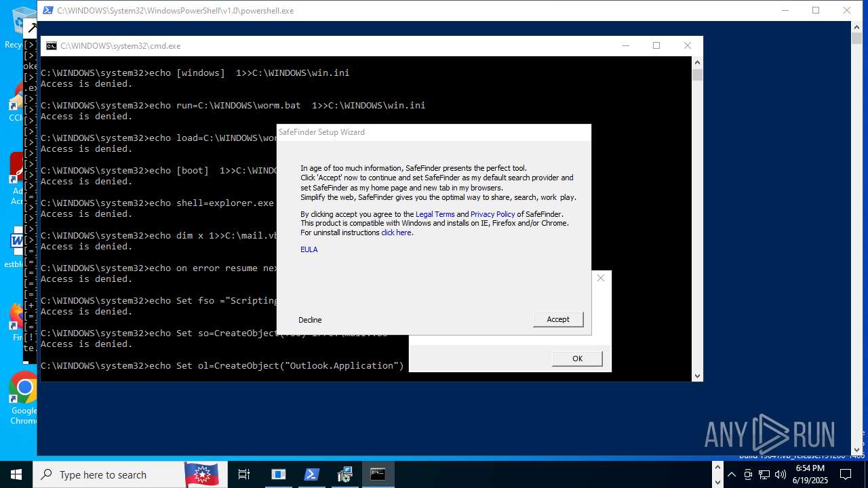Open the volume tray icon

[x=781, y=474]
